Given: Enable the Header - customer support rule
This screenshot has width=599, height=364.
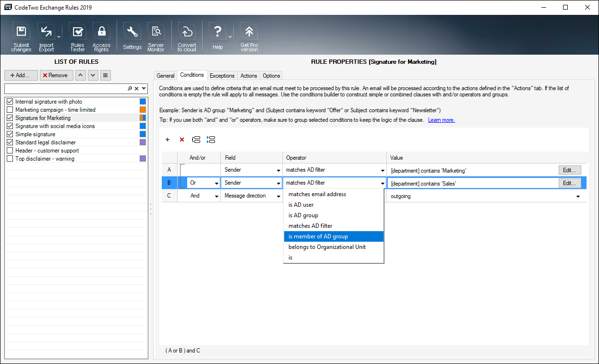Looking at the screenshot, I should (10, 151).
